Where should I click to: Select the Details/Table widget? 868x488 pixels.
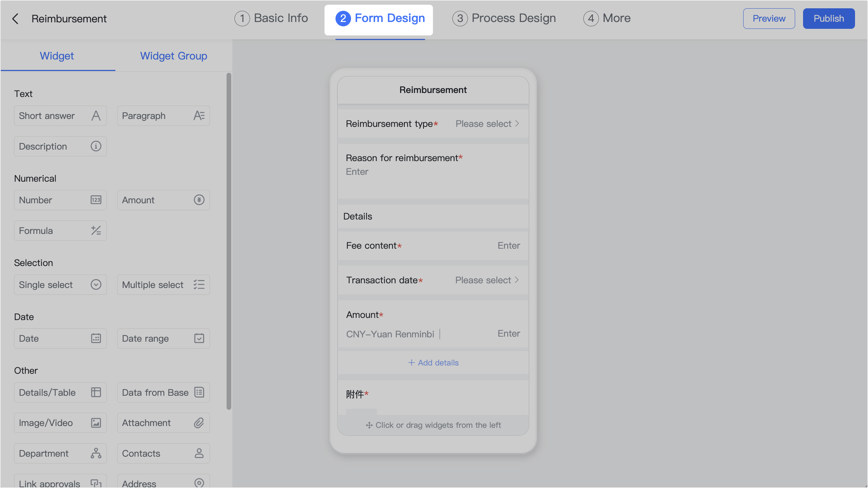[x=60, y=392]
